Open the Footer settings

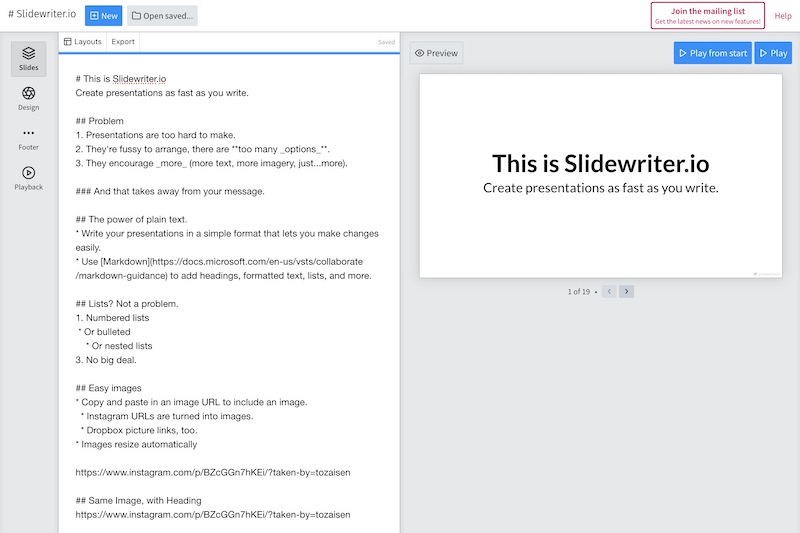(29, 139)
